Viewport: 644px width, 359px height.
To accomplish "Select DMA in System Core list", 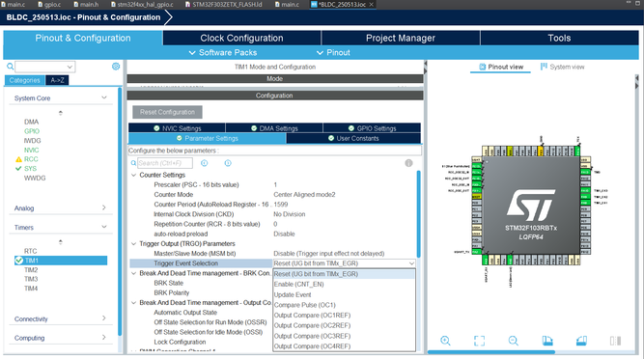I will 31,122.
